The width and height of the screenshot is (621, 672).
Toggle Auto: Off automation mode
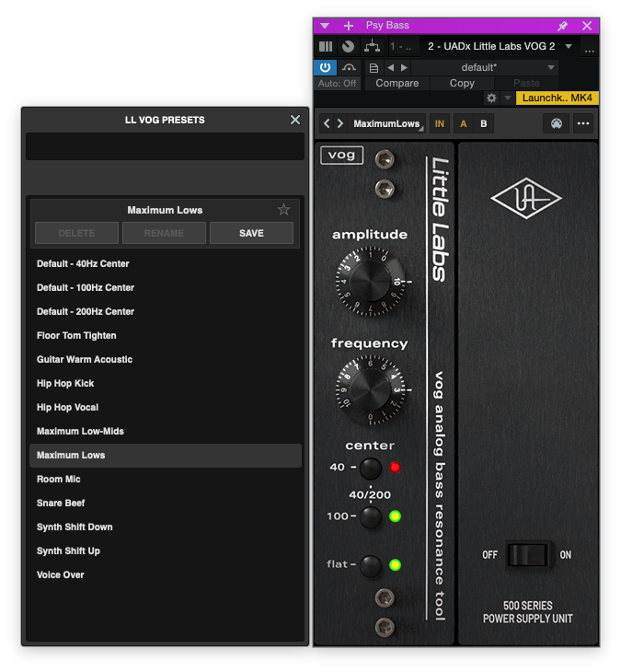coord(337,83)
